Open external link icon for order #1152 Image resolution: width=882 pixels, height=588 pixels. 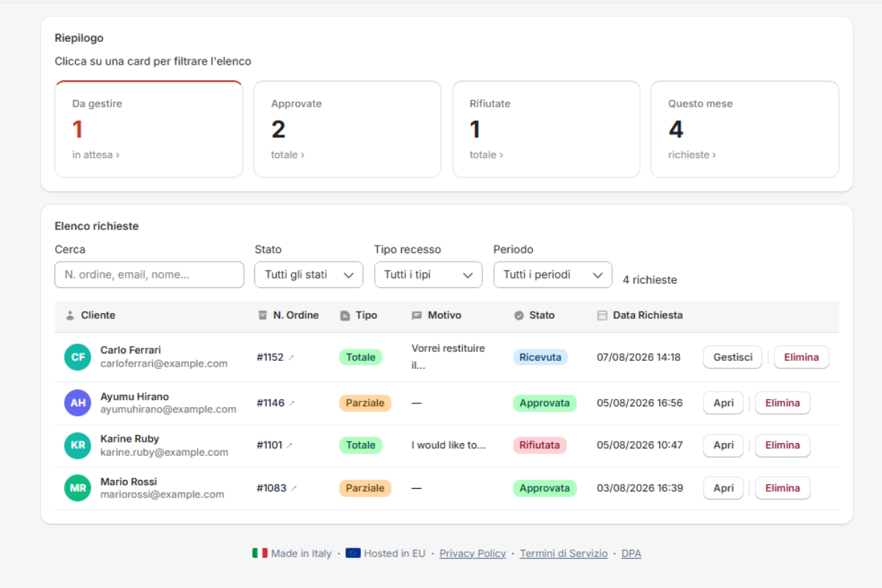click(x=291, y=358)
